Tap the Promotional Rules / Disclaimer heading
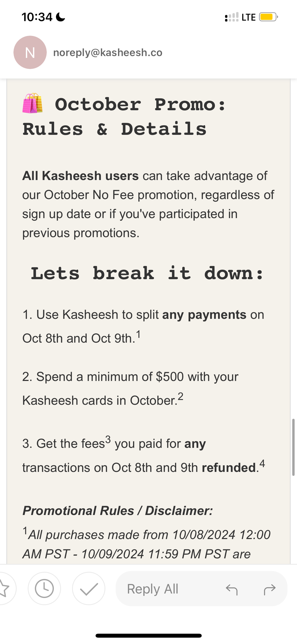Screen dimensions: 297x644 118,510
